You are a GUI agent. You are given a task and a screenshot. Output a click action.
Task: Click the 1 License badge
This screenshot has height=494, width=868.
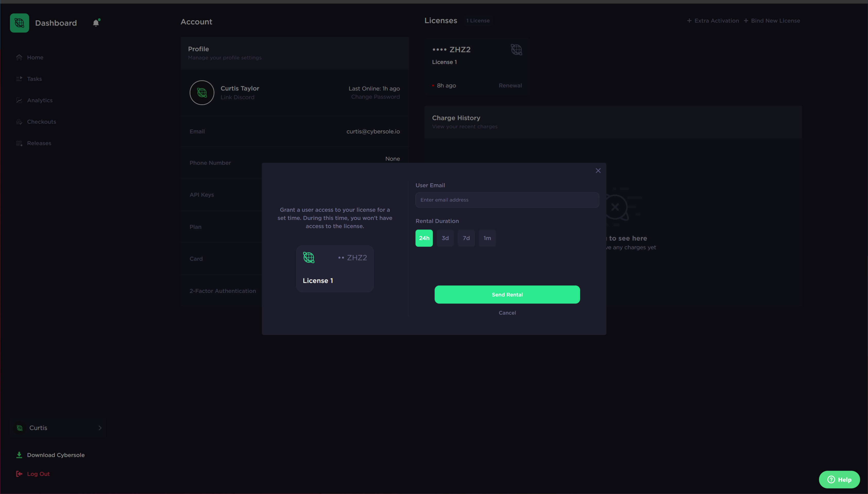(478, 21)
